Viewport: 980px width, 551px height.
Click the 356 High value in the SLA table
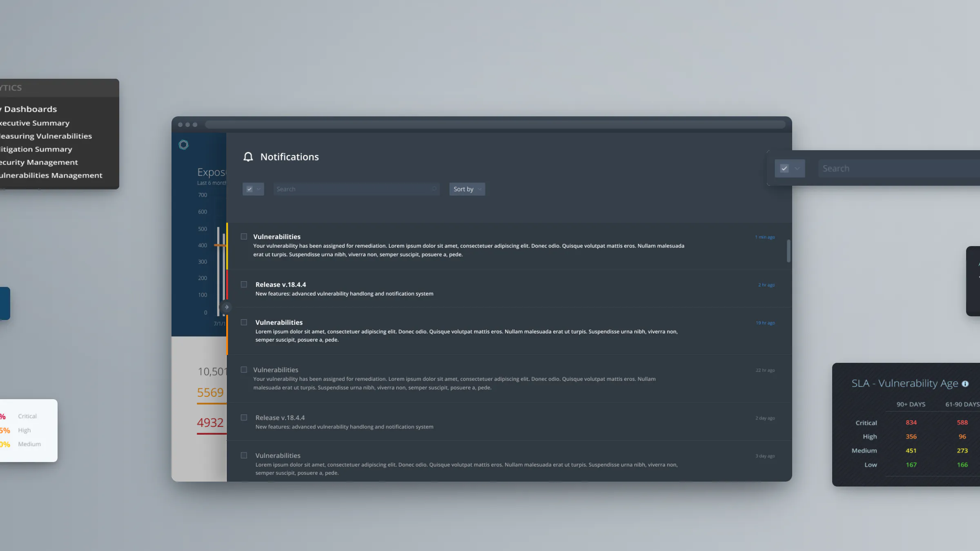click(x=911, y=436)
